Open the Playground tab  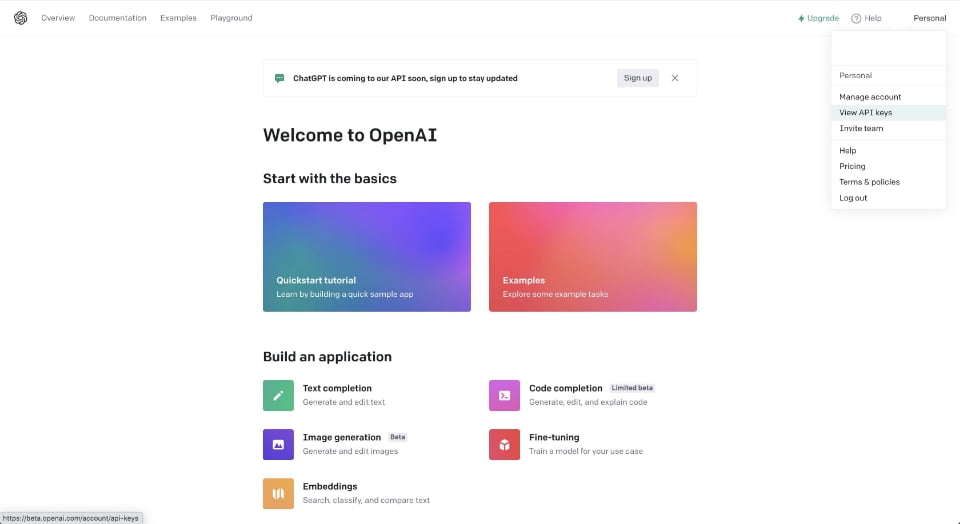pyautogui.click(x=231, y=18)
